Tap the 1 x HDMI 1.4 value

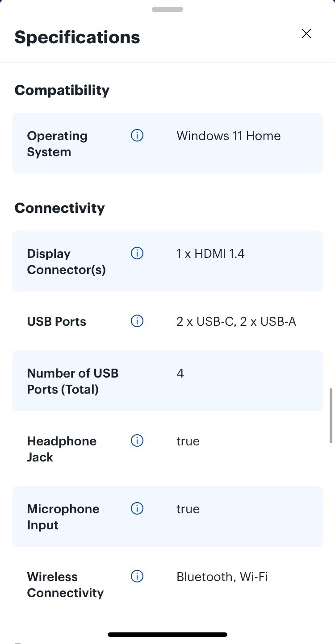210,253
